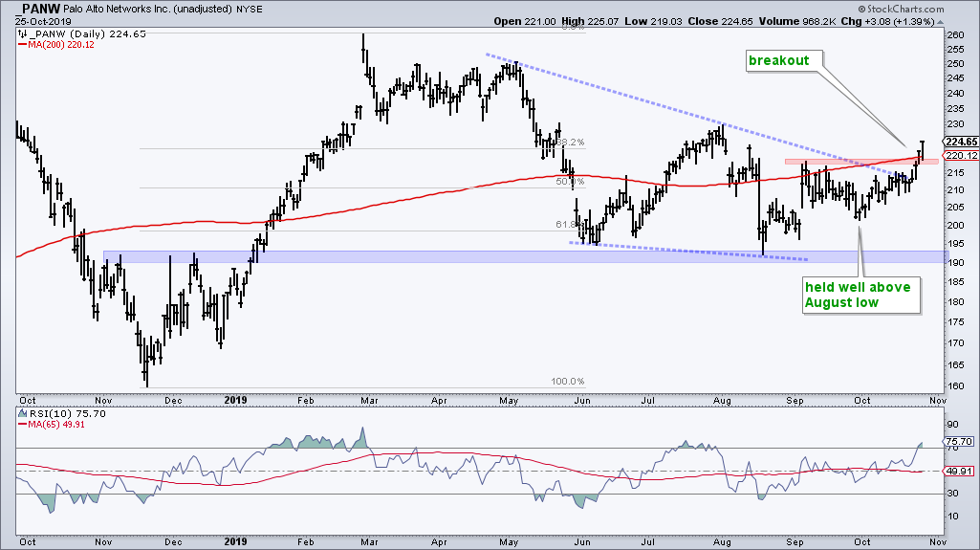Screen dimensions: 980x550
Task: Click the bar-chart icon beside _PANW (Daily) legend
Action: (x=23, y=33)
